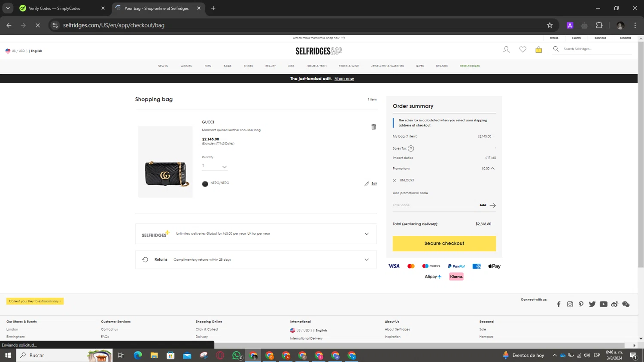This screenshot has width=644, height=362.
Task: Open the RESELFRIDGES menu
Action: (x=470, y=66)
